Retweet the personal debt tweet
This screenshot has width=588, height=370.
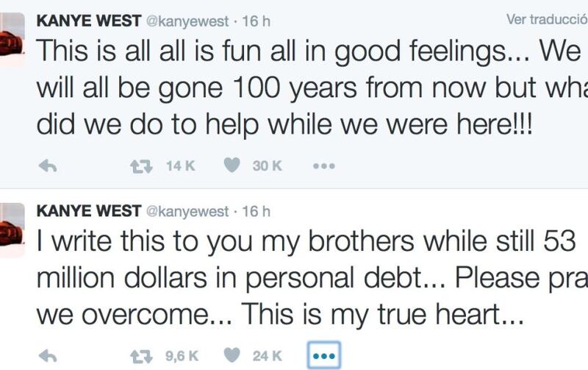(141, 356)
